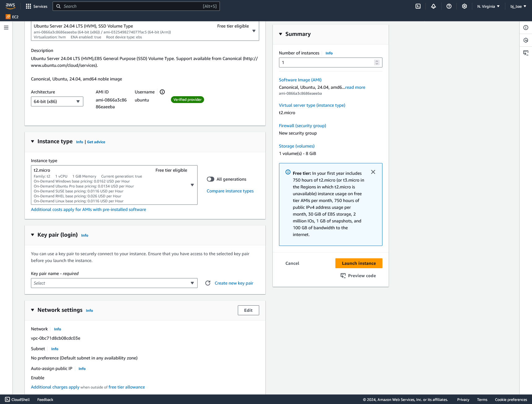Screen dimensions: 532x404
Task: Open the hamburger navigation menu
Action: (6, 28)
